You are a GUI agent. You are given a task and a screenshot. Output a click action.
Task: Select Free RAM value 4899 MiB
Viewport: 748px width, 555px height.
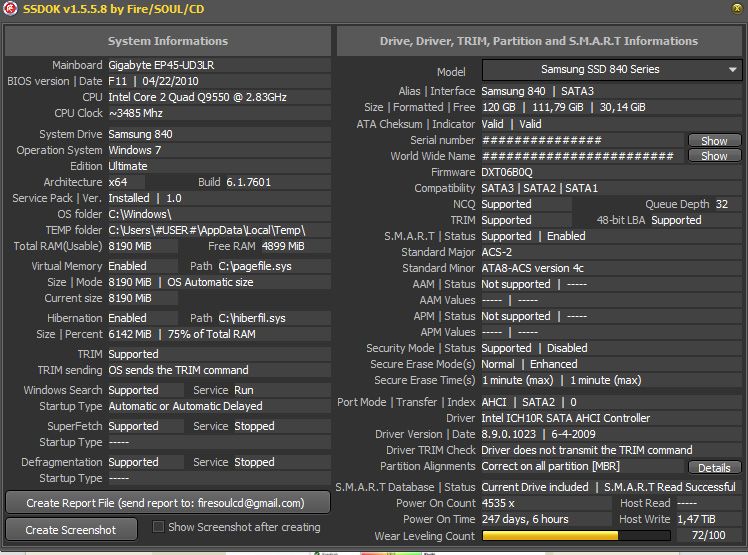283,246
